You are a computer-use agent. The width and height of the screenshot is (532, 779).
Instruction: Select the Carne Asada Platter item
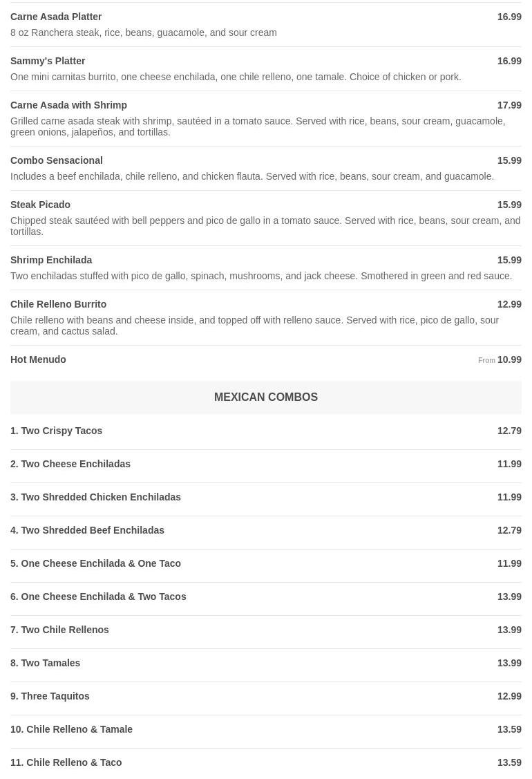tap(56, 17)
